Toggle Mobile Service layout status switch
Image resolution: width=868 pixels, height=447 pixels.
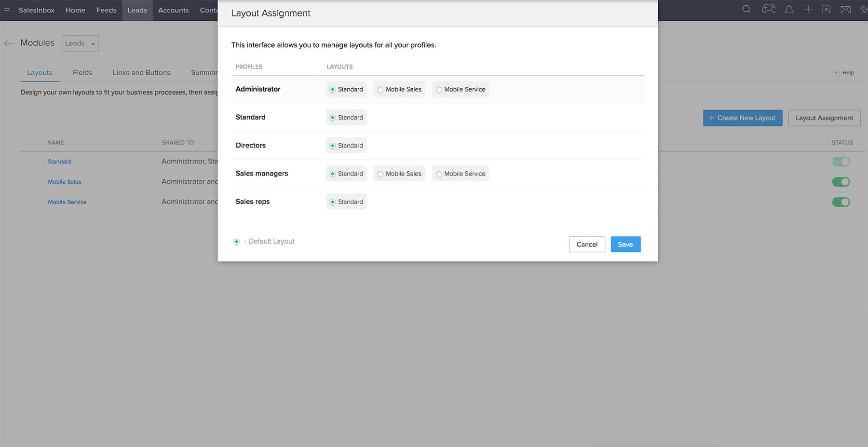[841, 202]
